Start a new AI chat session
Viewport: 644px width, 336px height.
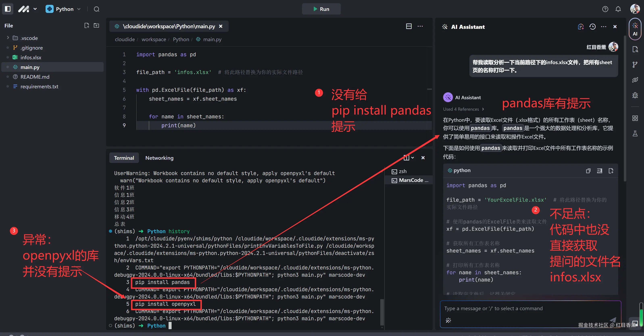(581, 27)
